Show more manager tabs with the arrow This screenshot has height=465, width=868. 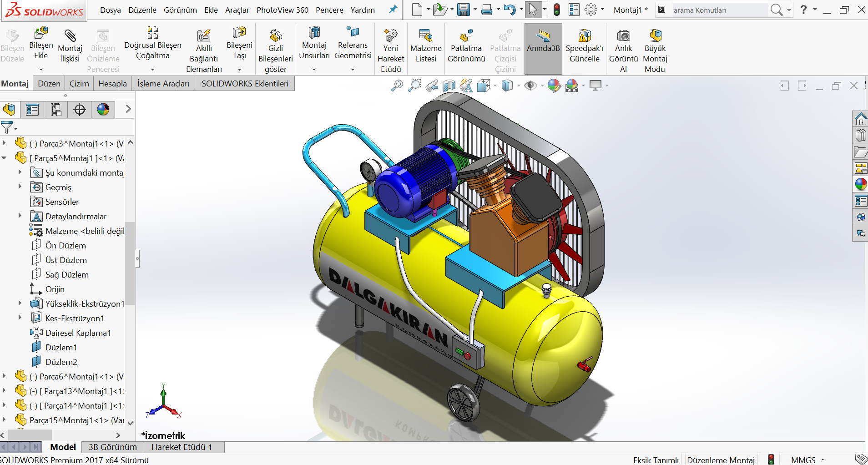point(128,109)
